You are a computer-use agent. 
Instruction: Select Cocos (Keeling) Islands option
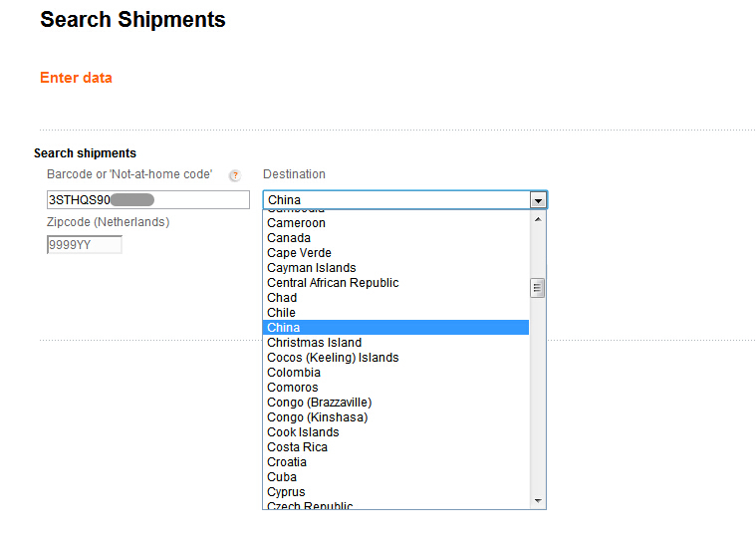coord(395,358)
